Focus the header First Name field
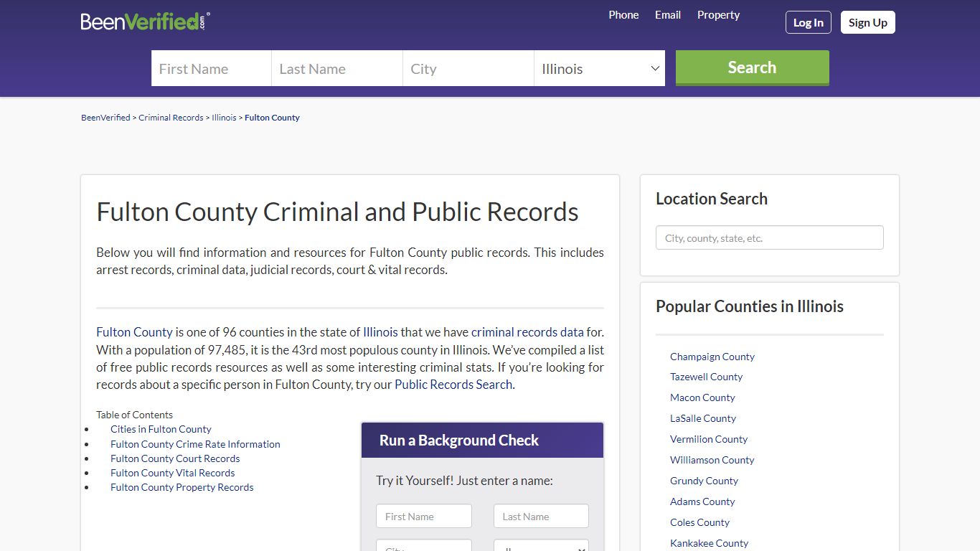 pos(211,68)
